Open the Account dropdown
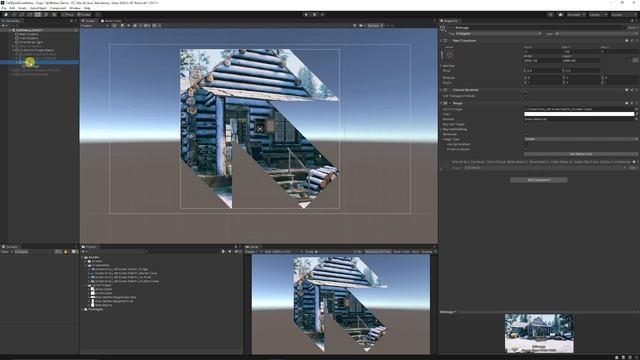Viewport: 640px width, 360px height. [x=576, y=15]
